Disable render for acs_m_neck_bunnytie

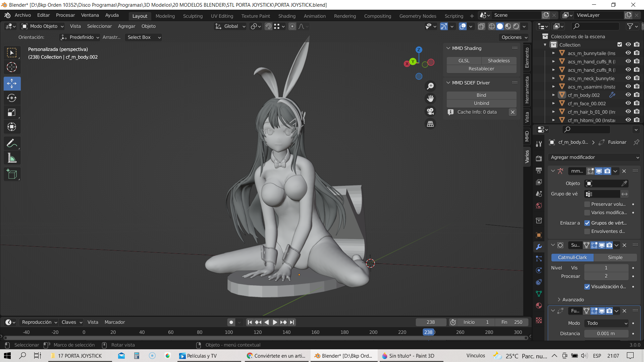pos(637,78)
